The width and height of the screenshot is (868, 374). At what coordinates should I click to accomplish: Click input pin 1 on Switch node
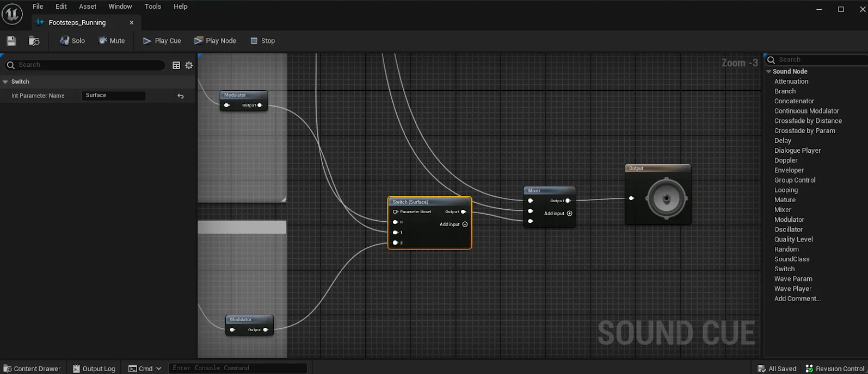click(x=396, y=233)
